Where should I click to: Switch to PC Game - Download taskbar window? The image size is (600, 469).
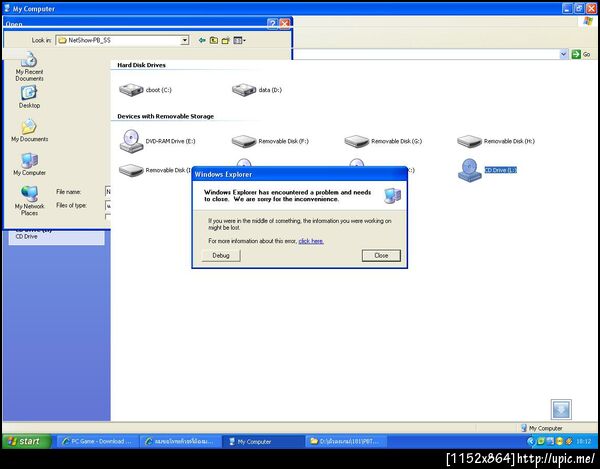[x=97, y=441]
